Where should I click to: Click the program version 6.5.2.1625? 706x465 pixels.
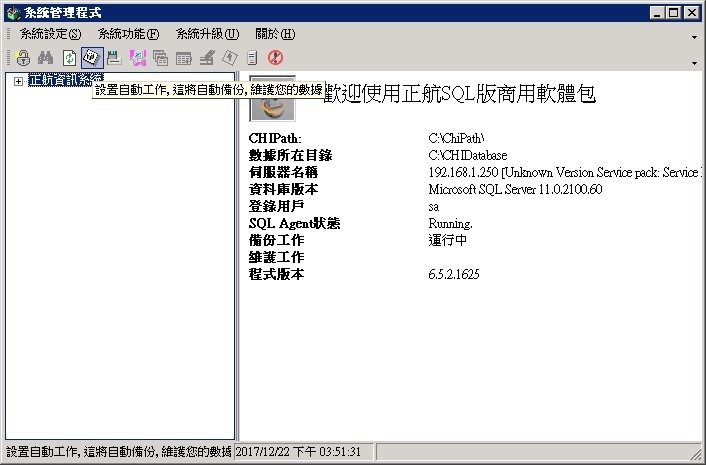(x=454, y=274)
